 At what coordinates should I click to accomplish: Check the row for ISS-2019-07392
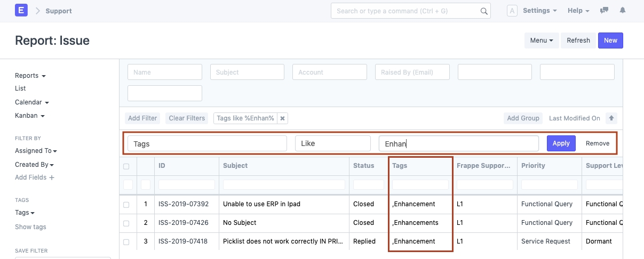click(126, 205)
